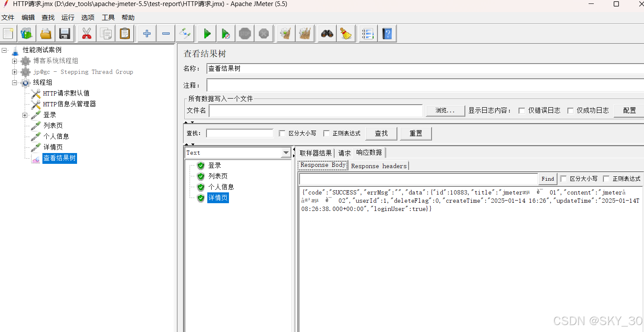Toggle 正则表达式 next to Find button
Viewport: 644px width, 332px height.
(606, 179)
